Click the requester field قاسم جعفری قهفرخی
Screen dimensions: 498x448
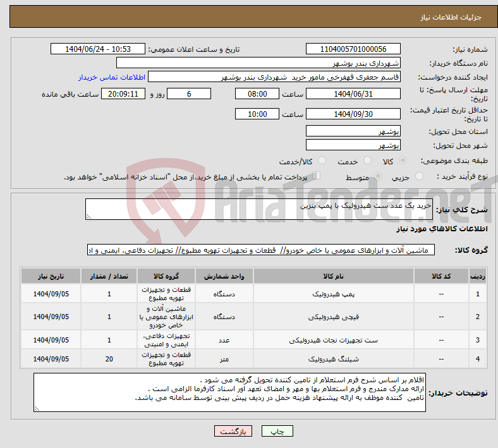coord(274,77)
